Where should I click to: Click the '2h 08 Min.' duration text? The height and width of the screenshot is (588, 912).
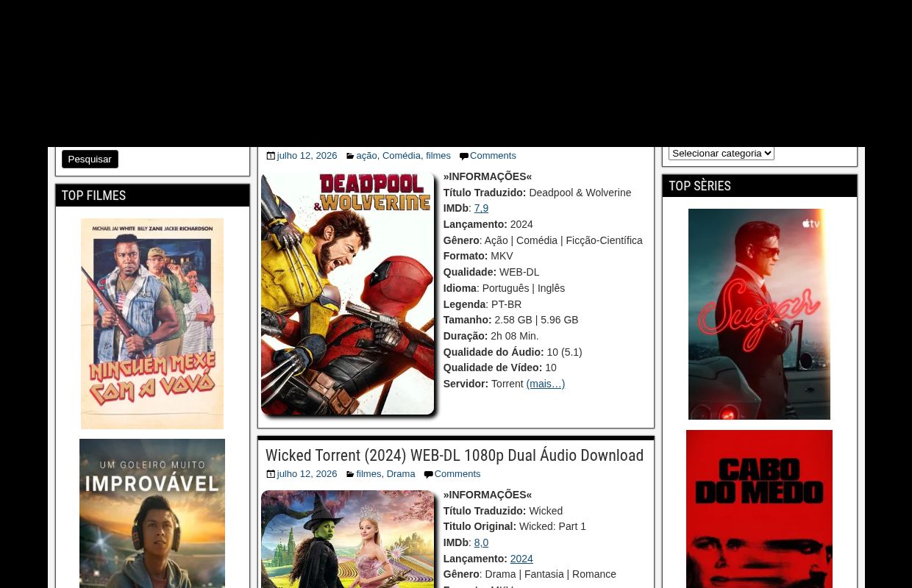(514, 336)
